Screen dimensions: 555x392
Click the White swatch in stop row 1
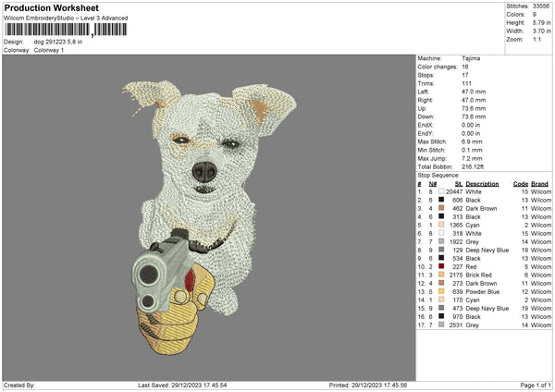(441, 191)
